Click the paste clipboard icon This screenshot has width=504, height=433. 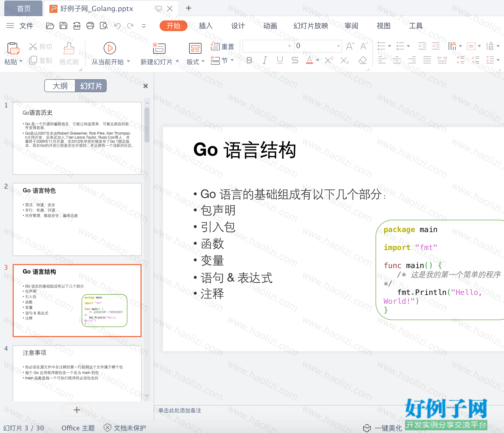point(13,48)
